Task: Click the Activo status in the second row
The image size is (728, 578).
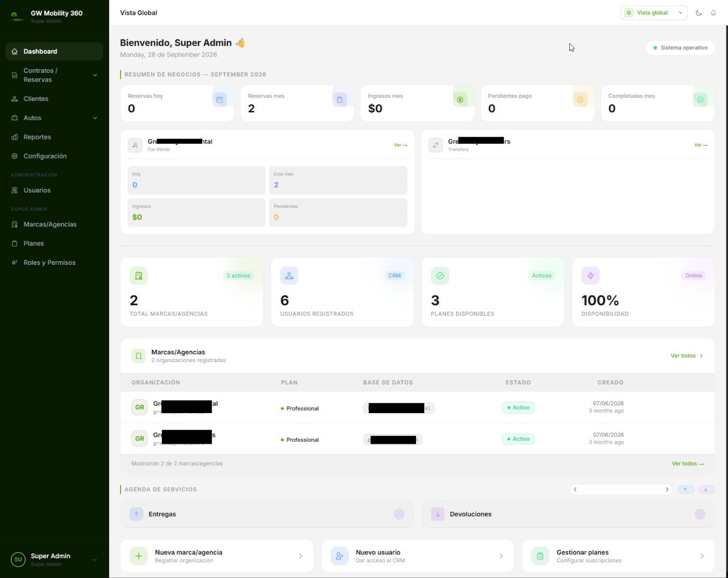Action: [x=518, y=439]
